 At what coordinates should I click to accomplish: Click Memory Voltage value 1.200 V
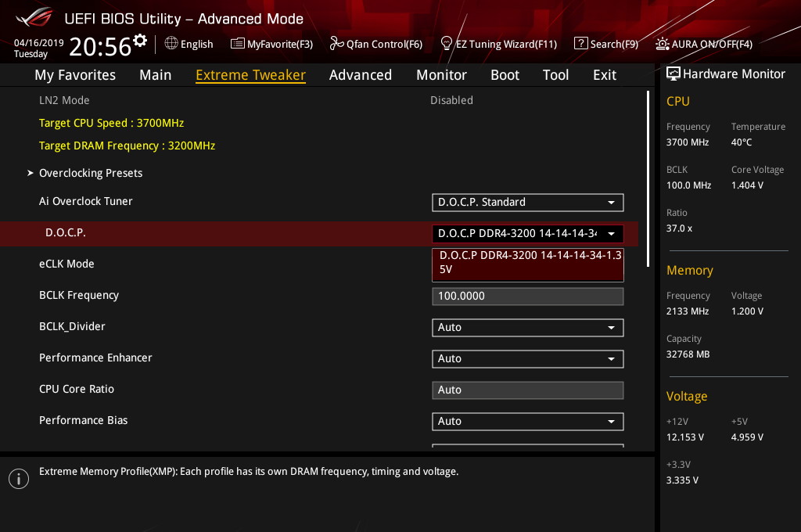coord(747,311)
